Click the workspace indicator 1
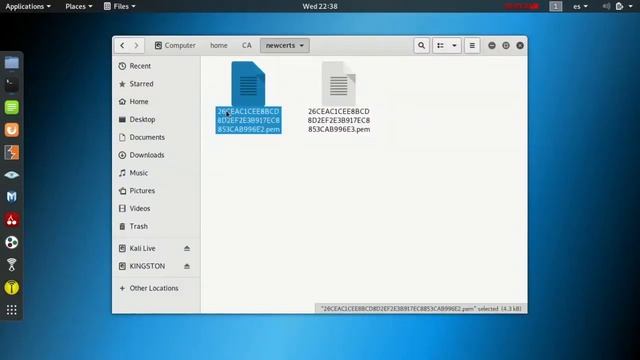 pyautogui.click(x=556, y=6)
